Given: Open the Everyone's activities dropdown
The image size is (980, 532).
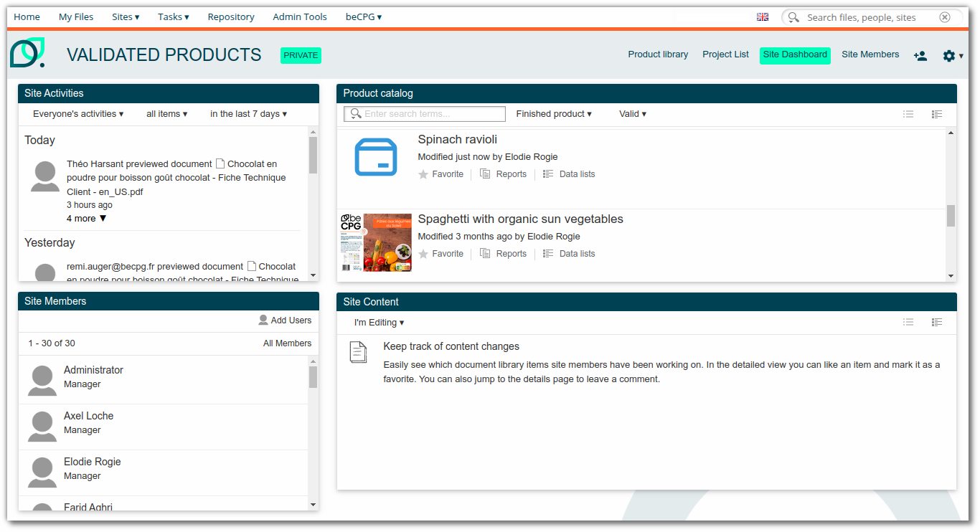Looking at the screenshot, I should pyautogui.click(x=77, y=113).
